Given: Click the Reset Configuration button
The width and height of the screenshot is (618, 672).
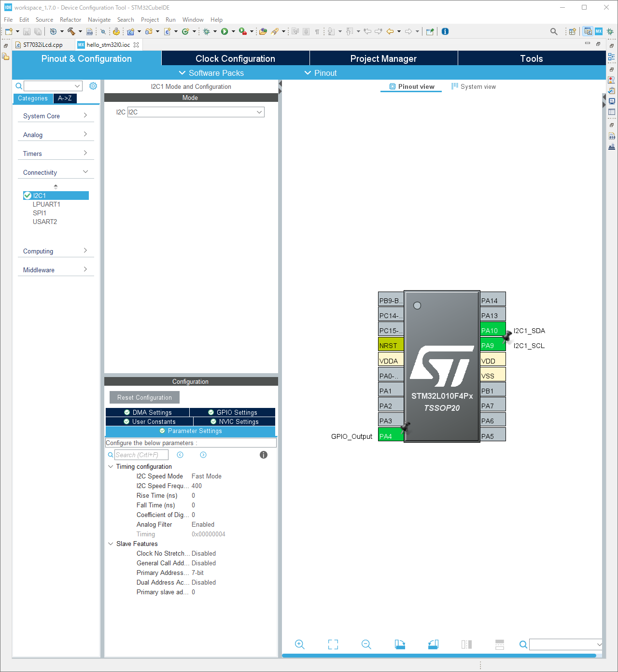Looking at the screenshot, I should [144, 397].
